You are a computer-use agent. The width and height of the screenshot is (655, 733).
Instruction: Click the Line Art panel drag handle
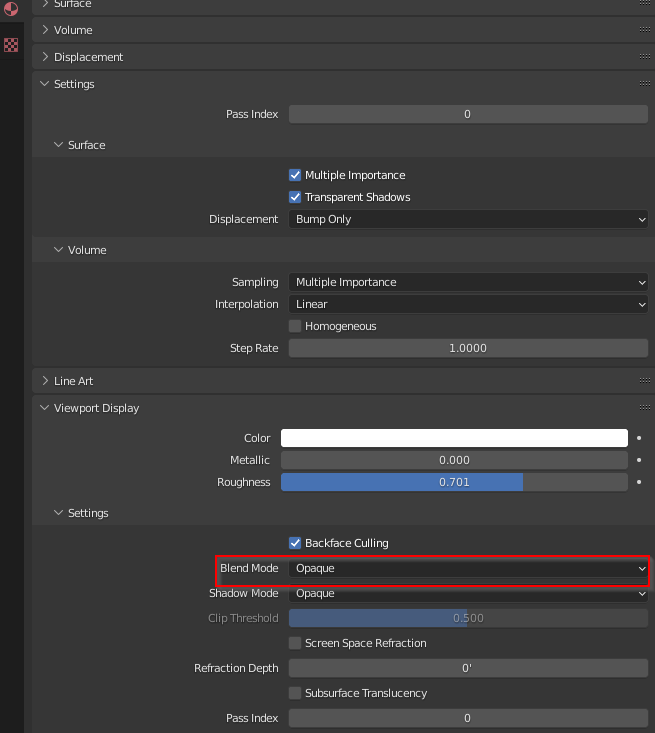click(x=645, y=381)
